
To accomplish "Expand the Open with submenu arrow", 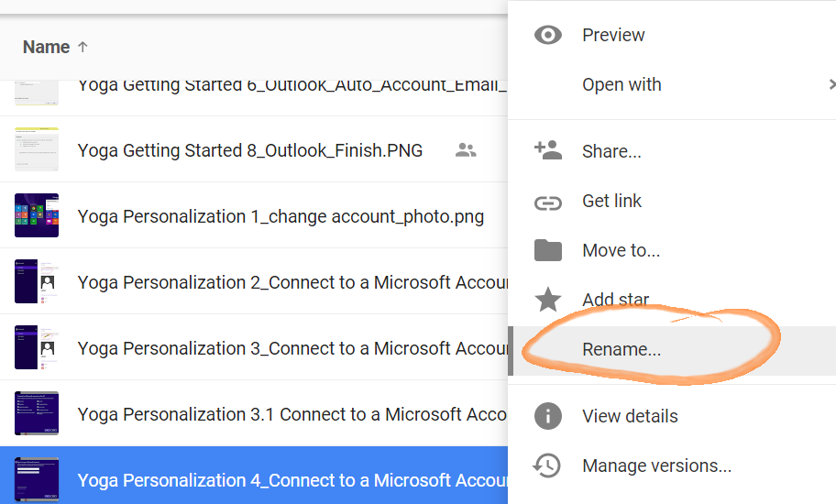I will 830,84.
